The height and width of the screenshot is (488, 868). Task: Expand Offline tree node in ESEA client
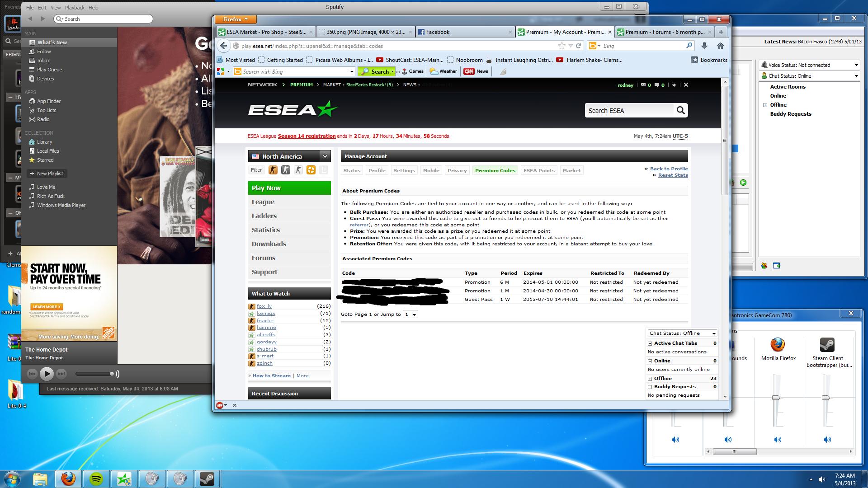pos(765,105)
